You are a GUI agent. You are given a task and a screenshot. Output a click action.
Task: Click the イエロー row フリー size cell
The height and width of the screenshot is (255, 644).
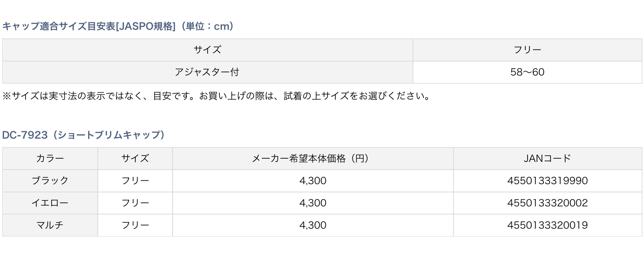pos(135,203)
